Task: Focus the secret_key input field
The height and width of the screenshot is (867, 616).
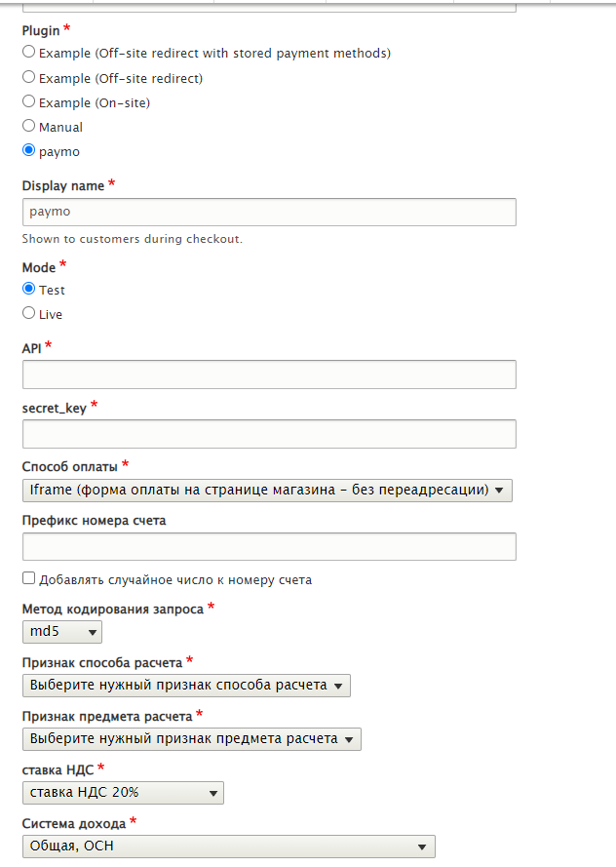Action: coord(268,433)
